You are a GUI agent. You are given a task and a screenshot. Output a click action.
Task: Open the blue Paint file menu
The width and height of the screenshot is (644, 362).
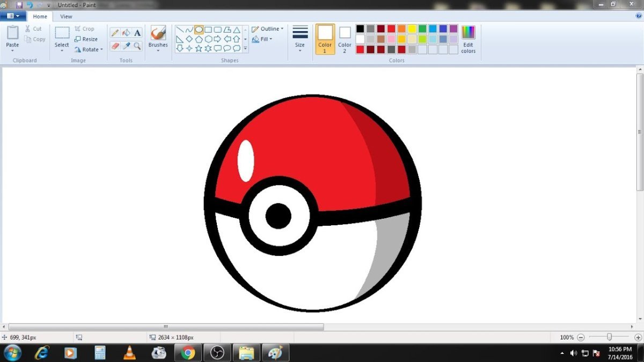[x=13, y=16]
